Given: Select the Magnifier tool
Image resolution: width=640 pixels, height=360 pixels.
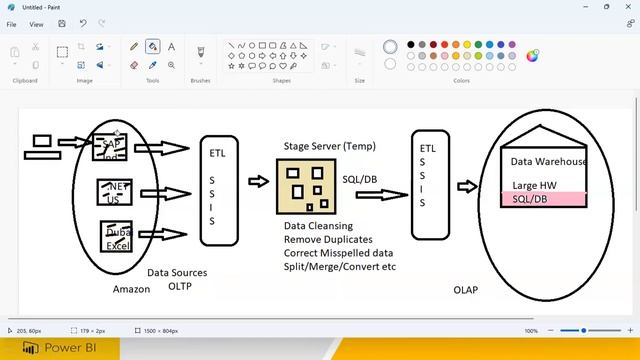Looking at the screenshot, I should click(x=171, y=65).
